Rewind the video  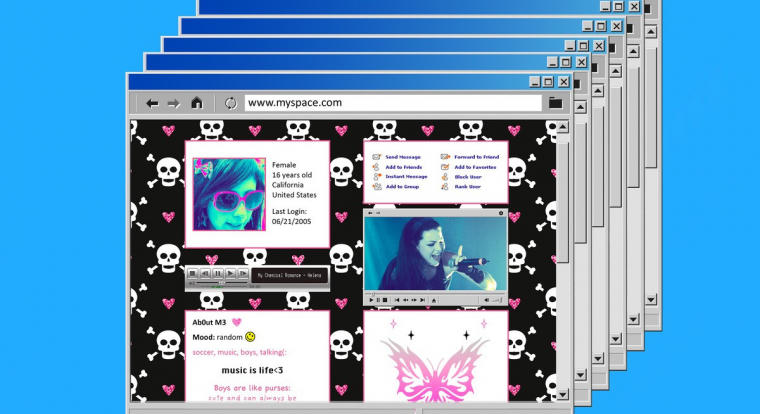click(406, 300)
